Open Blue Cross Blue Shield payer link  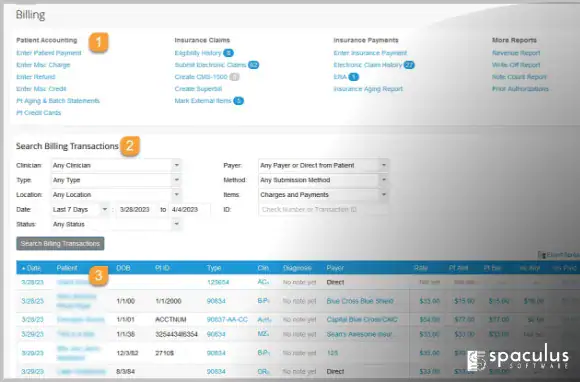360,301
